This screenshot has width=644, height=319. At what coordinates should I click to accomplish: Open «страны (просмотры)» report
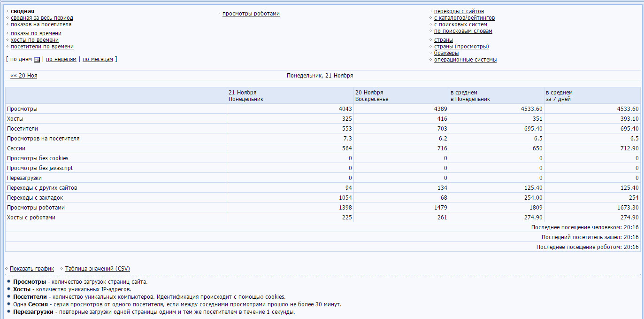[x=461, y=47]
